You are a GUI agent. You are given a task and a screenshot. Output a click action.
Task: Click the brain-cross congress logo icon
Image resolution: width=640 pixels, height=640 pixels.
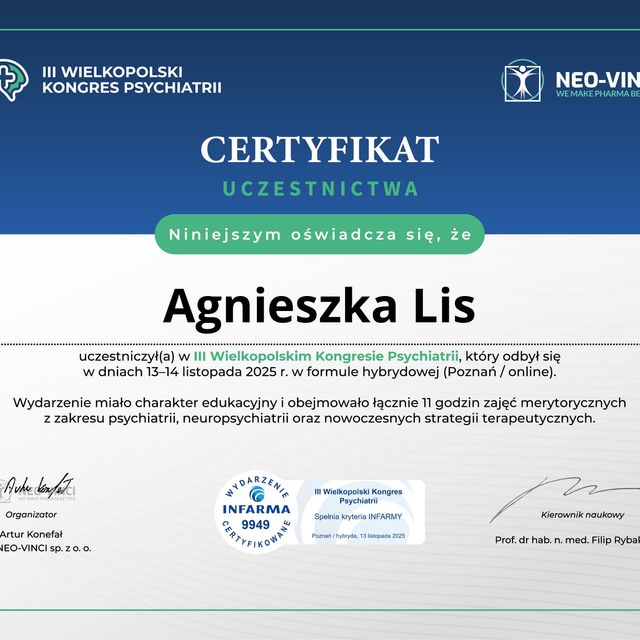pyautogui.click(x=13, y=80)
